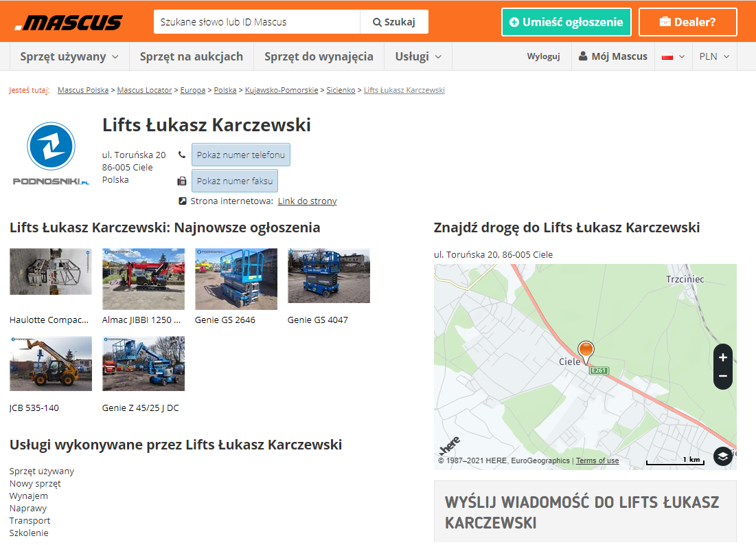
Task: Click the Lifts Łukasz Karczewski breadcrumb link
Action: click(x=404, y=90)
